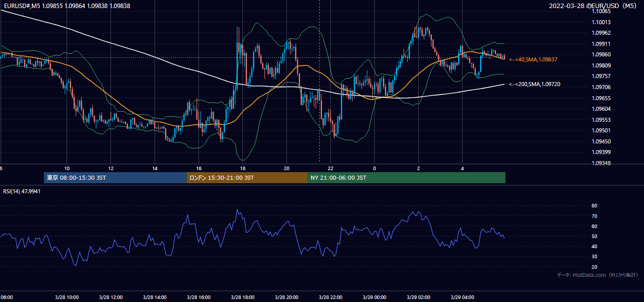
Task: Click hour tick 12 under the price chart
Action: (111, 168)
